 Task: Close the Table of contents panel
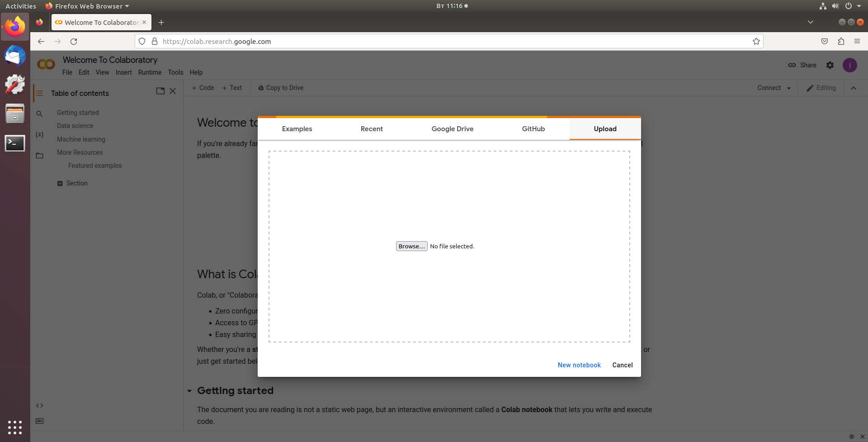pos(173,91)
